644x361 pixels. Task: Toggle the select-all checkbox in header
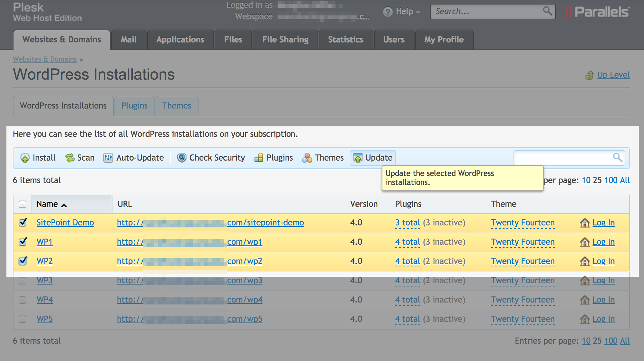22,204
